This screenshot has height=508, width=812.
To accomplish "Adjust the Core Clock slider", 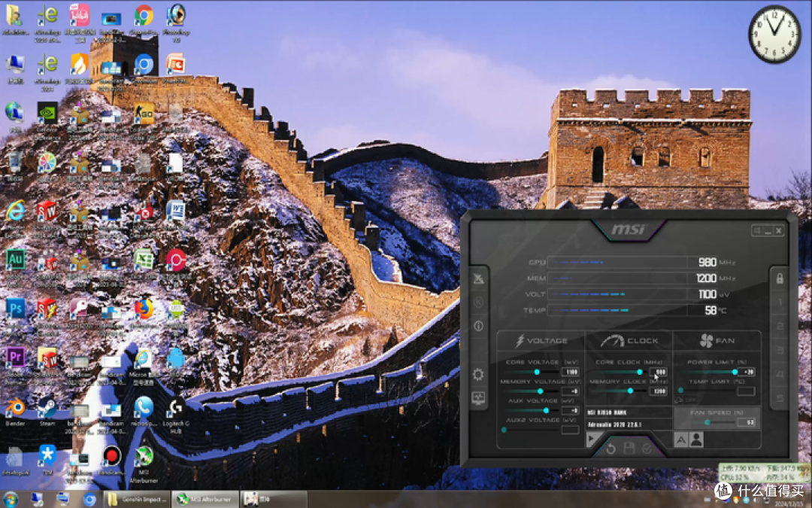I will coord(620,372).
